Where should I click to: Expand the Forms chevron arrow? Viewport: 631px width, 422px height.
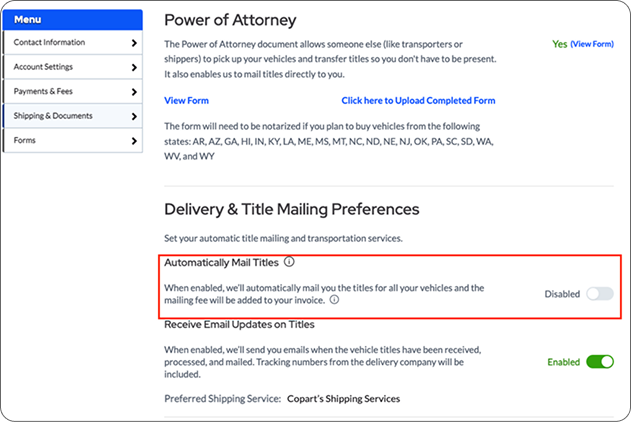[134, 142]
